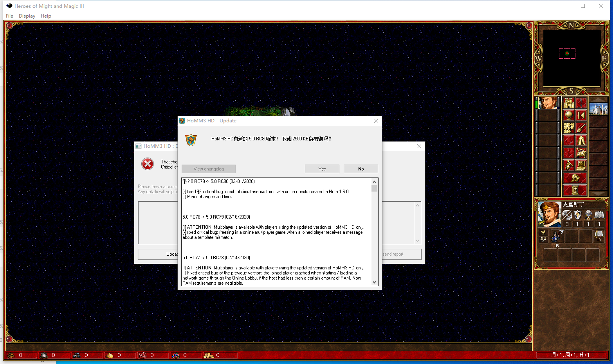Viewport: 613px width, 364px height.
Task: Click changelog line '5.0 RC78 -> 5.0 RC79 (02/16/2020)'
Action: (216, 217)
